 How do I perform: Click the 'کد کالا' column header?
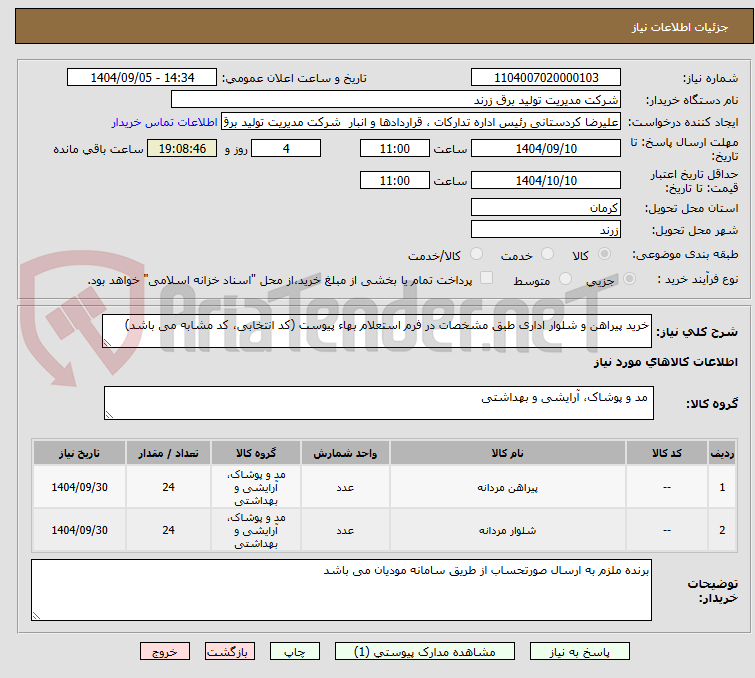coord(666,453)
